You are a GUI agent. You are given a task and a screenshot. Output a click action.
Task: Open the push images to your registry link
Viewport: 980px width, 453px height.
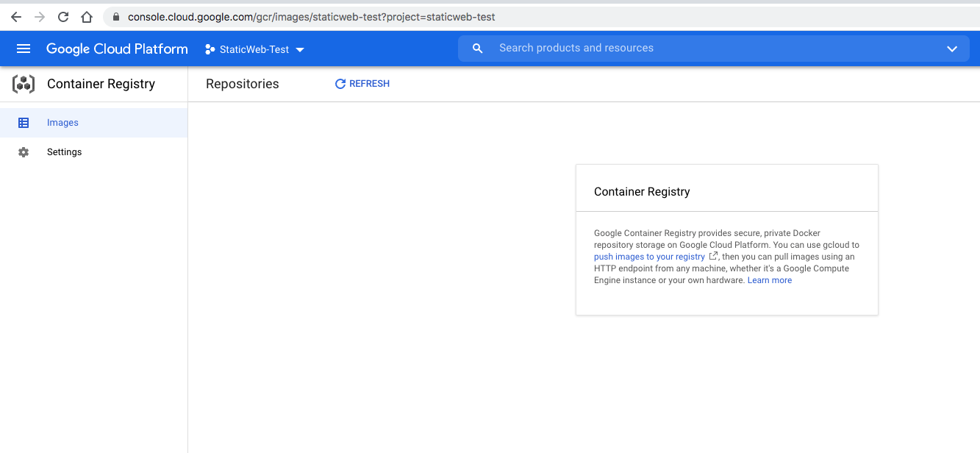[x=650, y=256]
